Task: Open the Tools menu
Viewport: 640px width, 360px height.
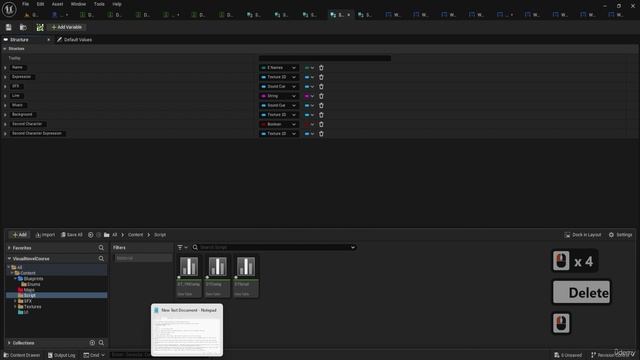Action: click(99, 4)
